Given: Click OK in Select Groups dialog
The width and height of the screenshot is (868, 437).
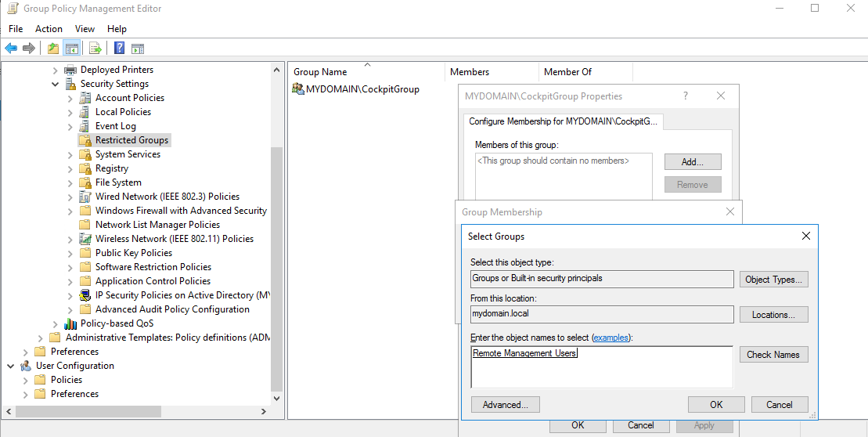Looking at the screenshot, I should 716,405.
